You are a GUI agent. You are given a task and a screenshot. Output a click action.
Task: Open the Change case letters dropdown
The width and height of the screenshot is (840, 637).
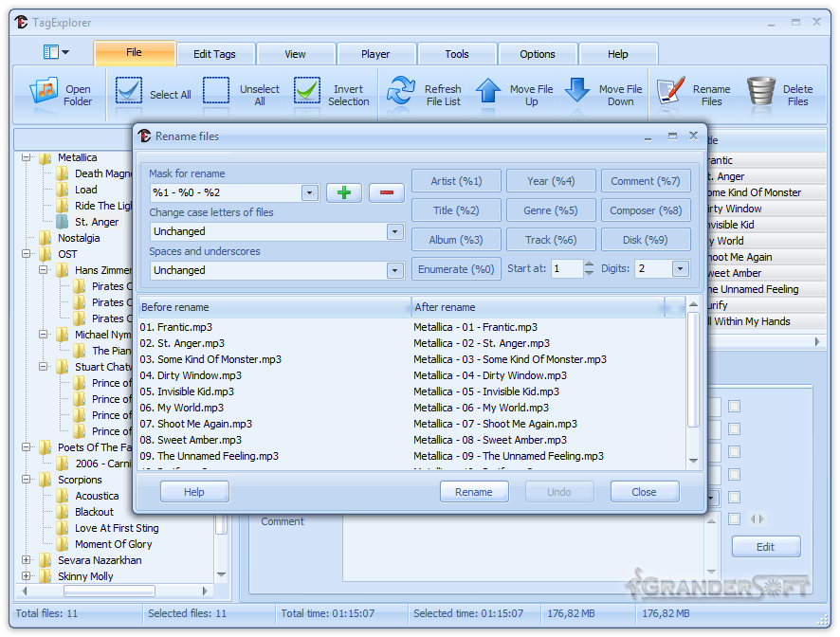(394, 231)
